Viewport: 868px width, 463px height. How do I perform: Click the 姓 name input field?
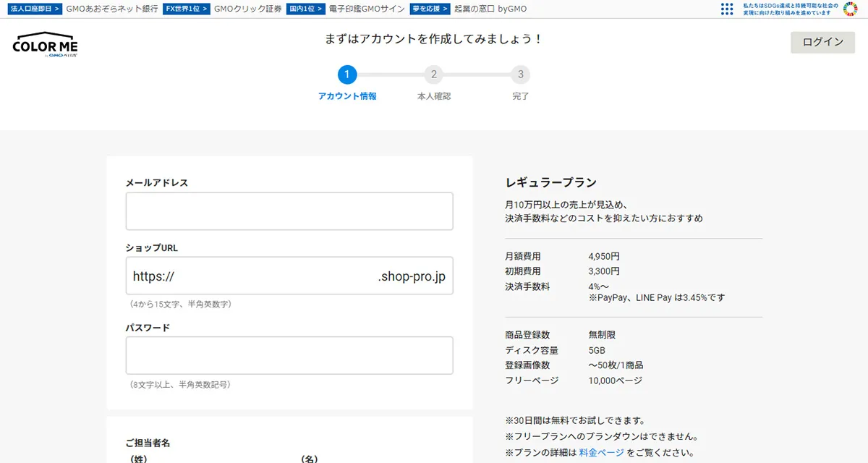[203, 462]
